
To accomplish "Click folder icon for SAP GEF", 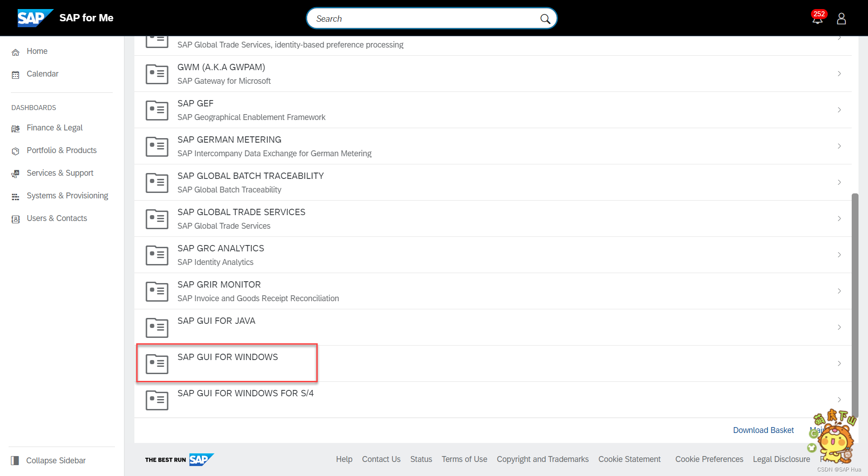I will click(x=157, y=111).
